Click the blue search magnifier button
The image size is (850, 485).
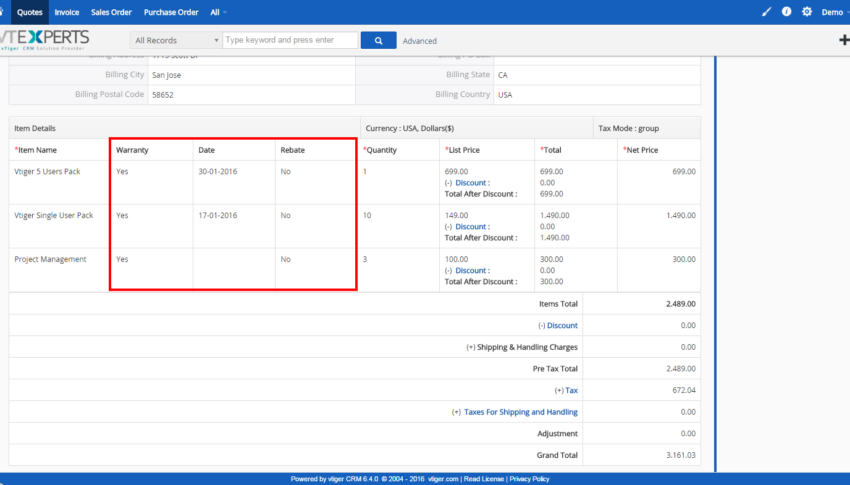pos(378,40)
